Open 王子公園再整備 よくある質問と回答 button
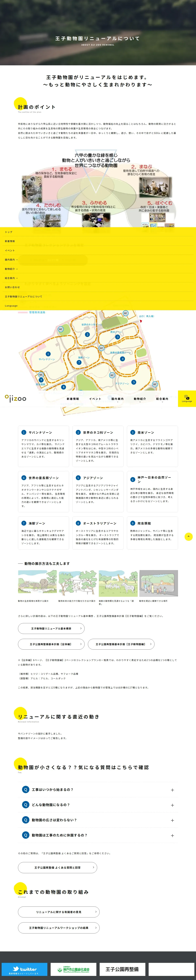Screen dimensions: 196x980 [x=57, y=867]
